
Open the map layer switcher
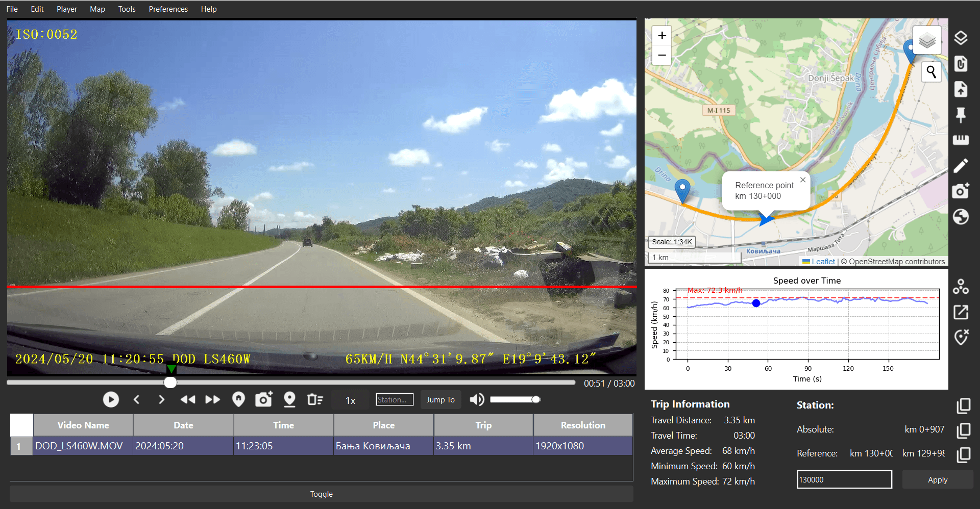pos(926,40)
